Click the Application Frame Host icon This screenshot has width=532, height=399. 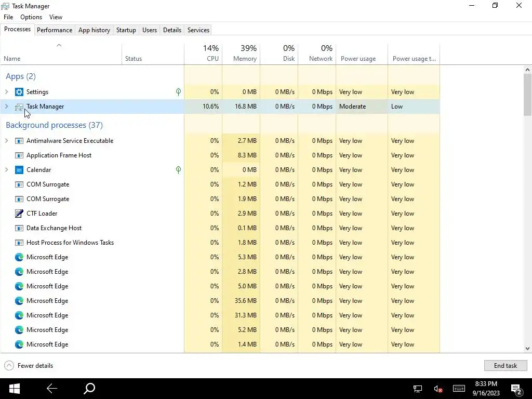point(19,155)
